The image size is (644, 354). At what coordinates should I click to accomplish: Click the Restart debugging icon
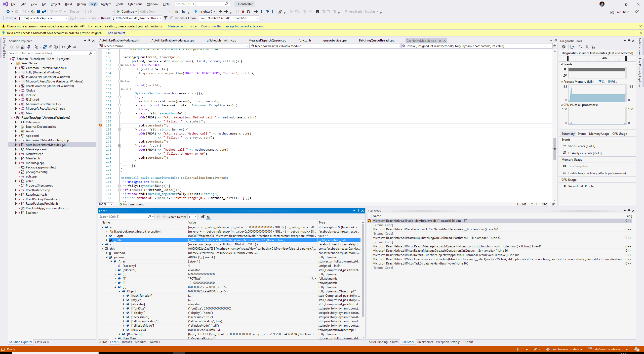pos(249,12)
